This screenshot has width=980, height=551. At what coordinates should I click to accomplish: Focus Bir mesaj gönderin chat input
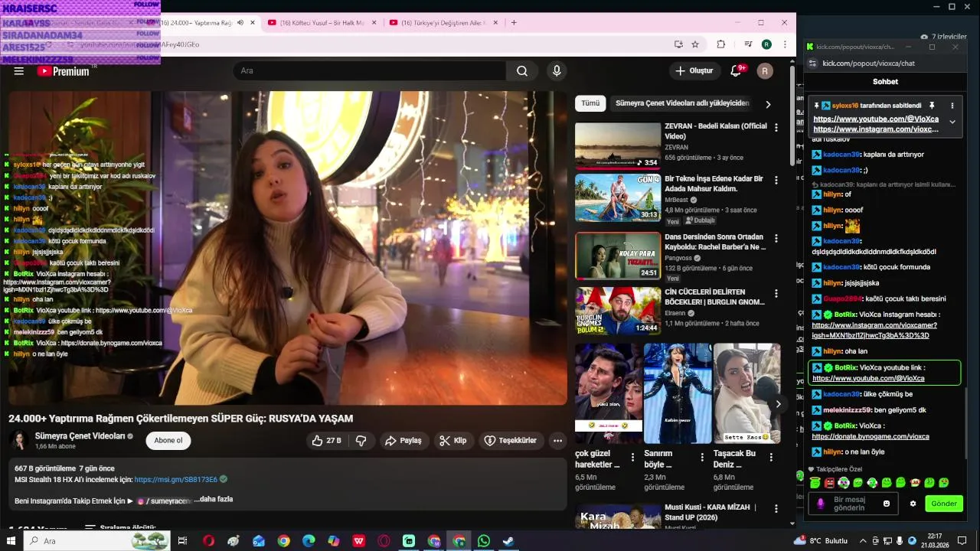click(853, 504)
